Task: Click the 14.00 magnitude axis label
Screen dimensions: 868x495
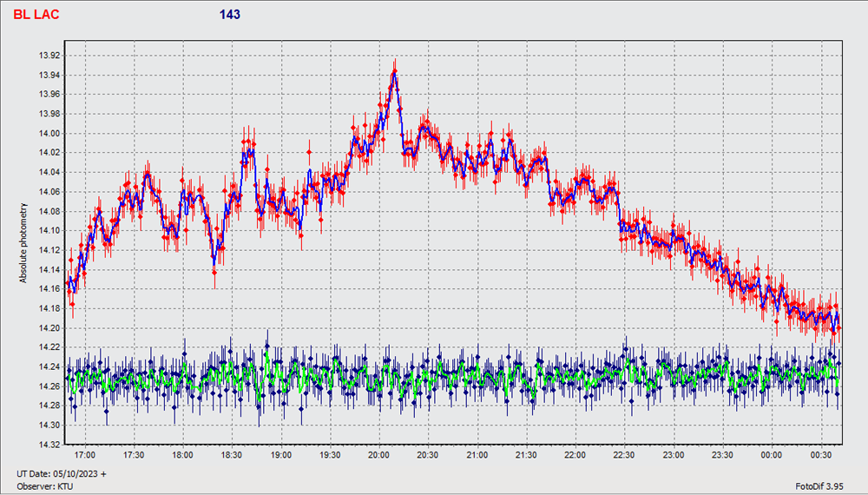Action: [x=50, y=134]
